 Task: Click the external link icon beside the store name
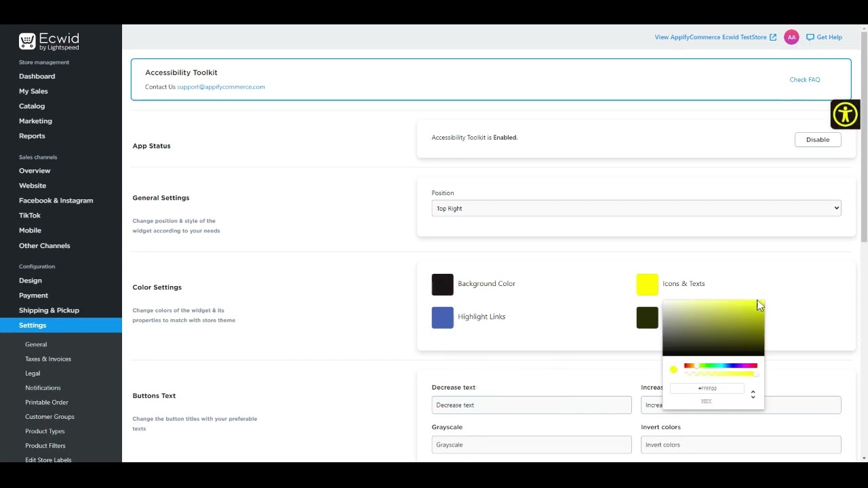pos(773,37)
